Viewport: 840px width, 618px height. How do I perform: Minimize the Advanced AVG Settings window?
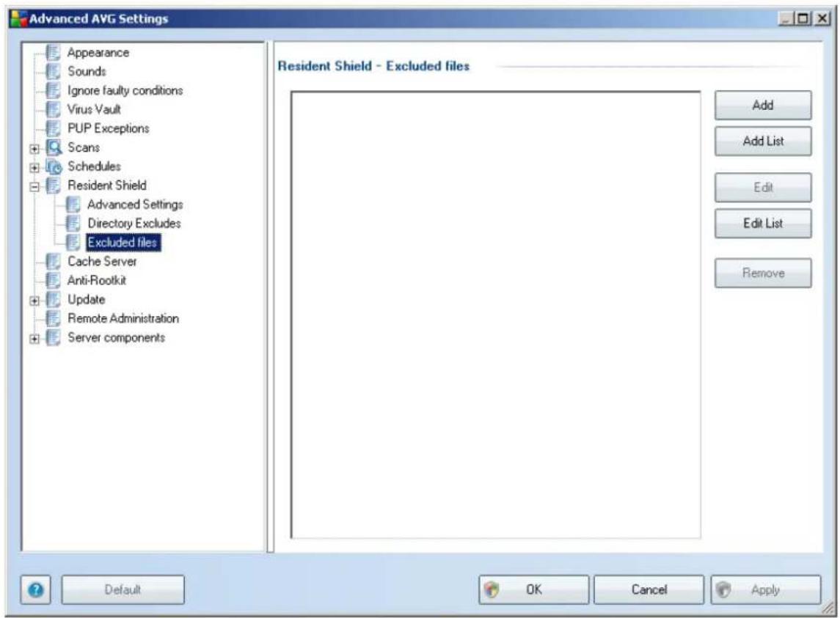tap(786, 18)
